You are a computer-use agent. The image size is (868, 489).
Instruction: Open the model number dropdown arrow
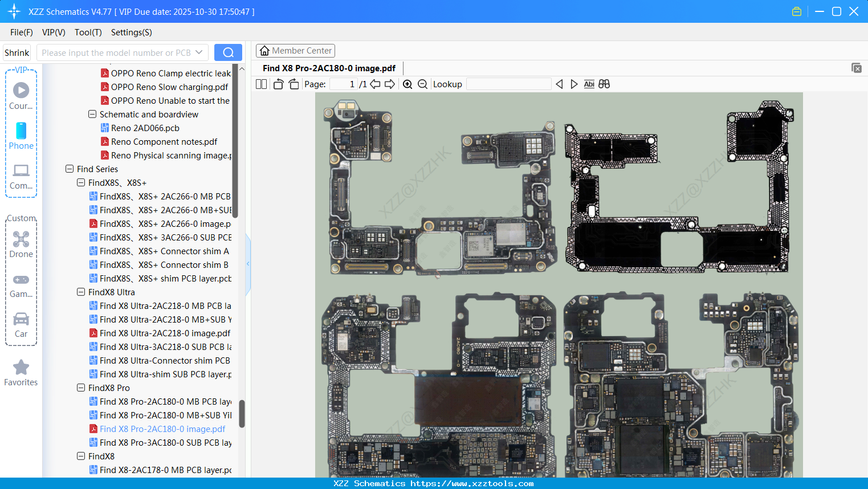199,52
